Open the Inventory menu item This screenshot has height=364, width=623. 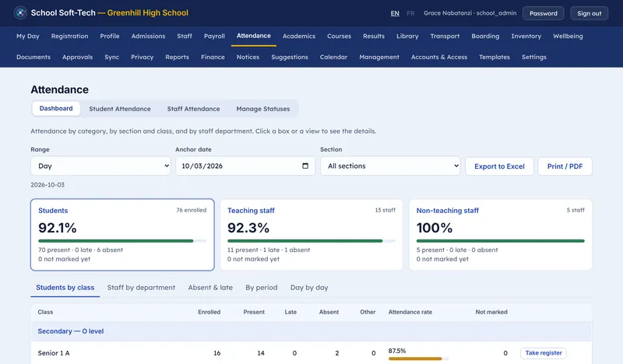click(x=526, y=36)
